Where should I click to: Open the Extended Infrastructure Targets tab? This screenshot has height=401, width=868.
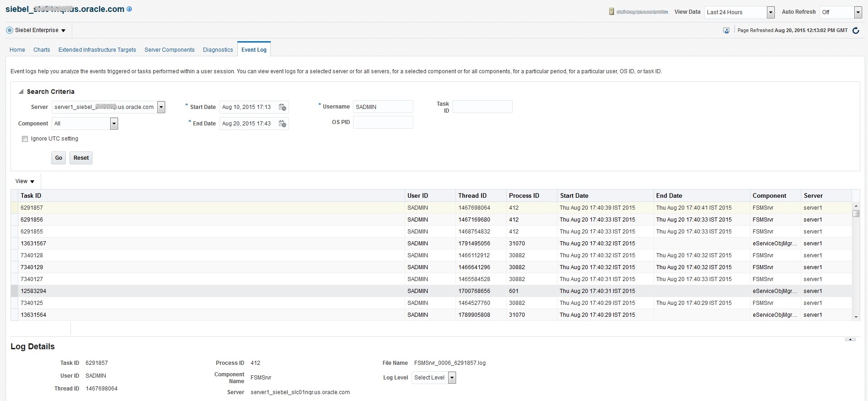pos(97,50)
